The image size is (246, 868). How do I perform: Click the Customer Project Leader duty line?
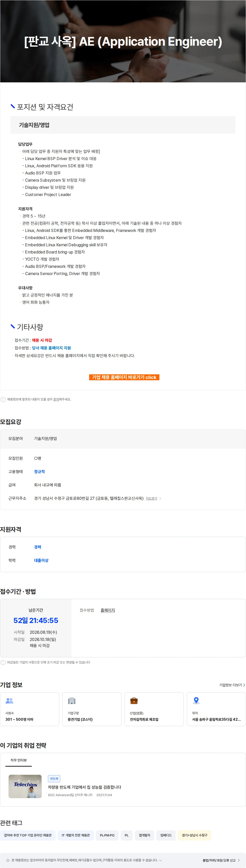[47, 194]
